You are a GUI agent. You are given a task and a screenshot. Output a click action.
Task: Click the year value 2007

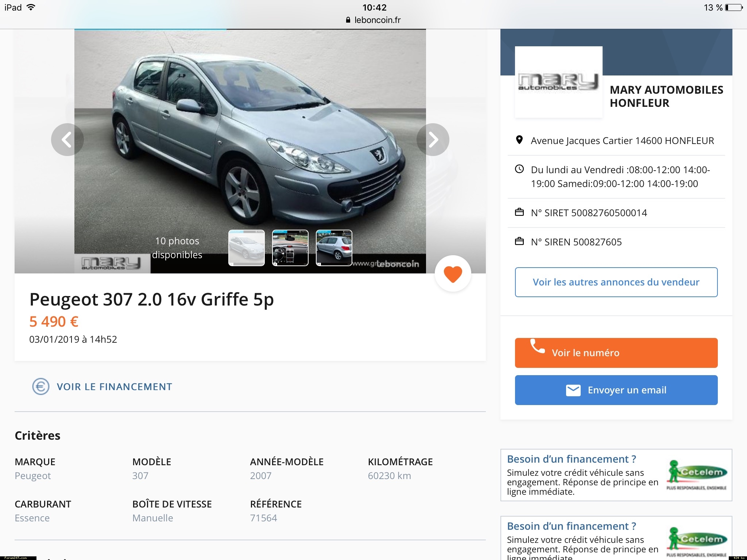(260, 476)
